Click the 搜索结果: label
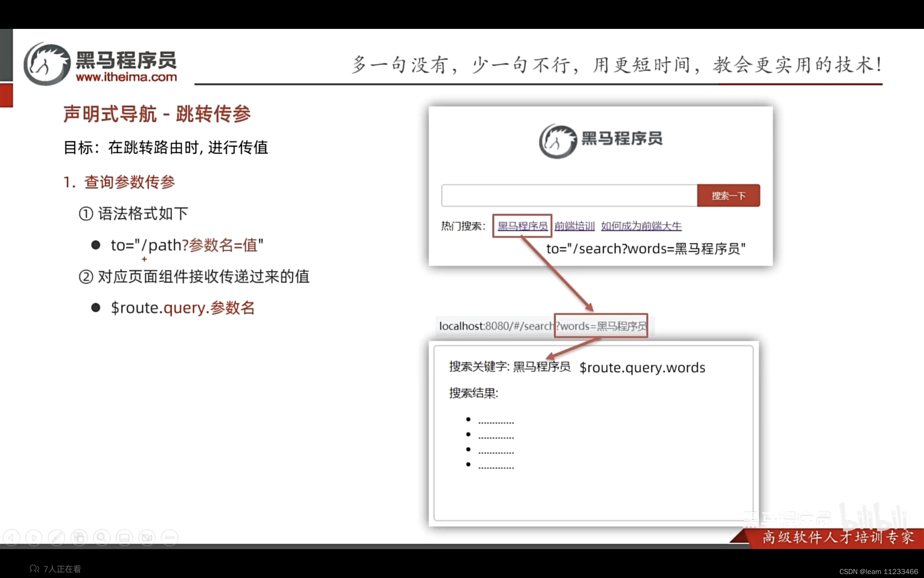 point(474,393)
